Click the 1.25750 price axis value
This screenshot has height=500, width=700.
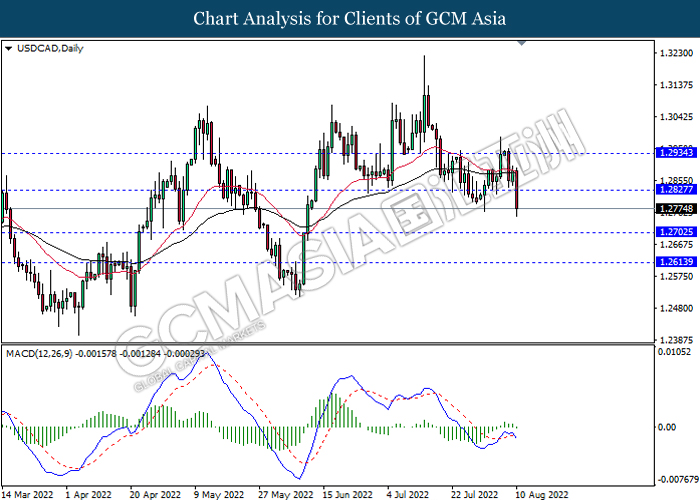click(676, 276)
